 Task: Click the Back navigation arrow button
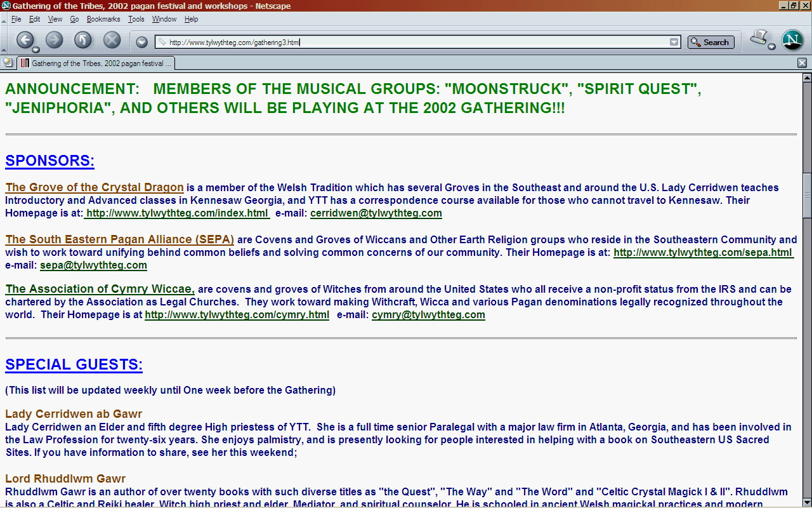point(25,40)
